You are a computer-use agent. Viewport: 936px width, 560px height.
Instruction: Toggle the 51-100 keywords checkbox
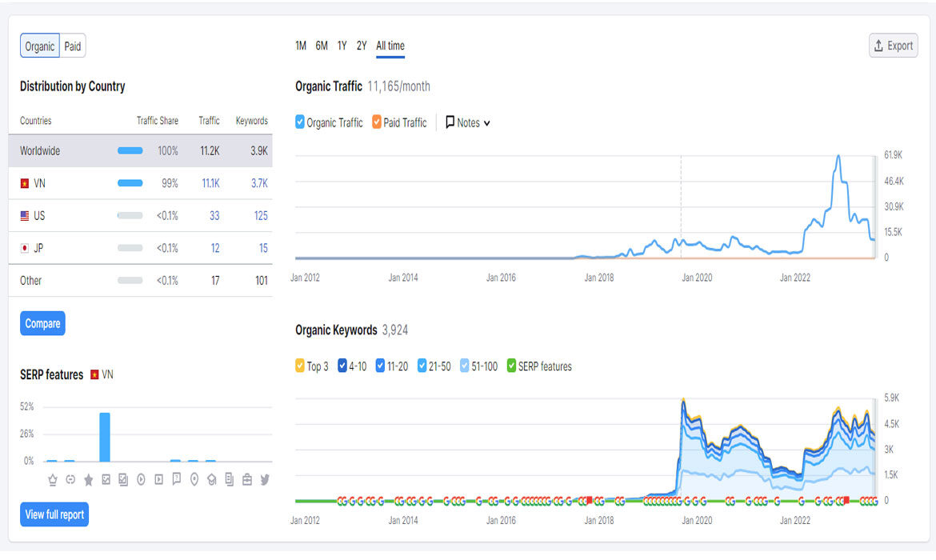click(x=465, y=366)
